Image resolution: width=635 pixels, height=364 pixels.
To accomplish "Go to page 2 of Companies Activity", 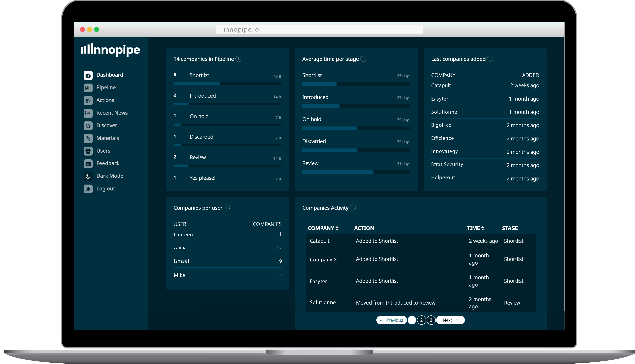I will pyautogui.click(x=421, y=320).
